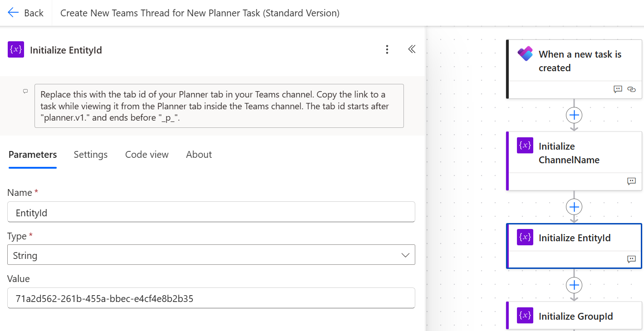
Task: Open the About tab
Action: point(199,155)
